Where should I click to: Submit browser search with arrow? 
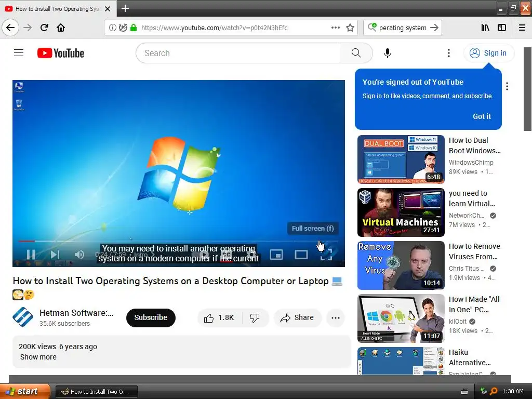coord(434,28)
